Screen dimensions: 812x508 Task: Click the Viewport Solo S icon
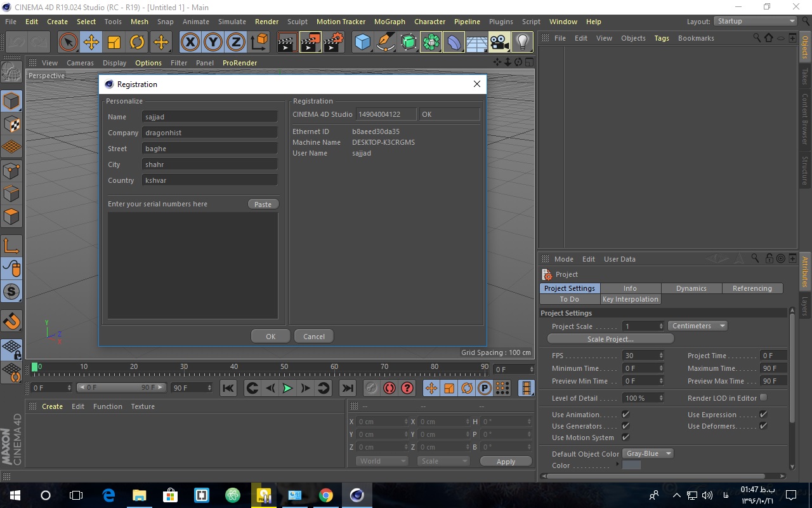point(11,292)
